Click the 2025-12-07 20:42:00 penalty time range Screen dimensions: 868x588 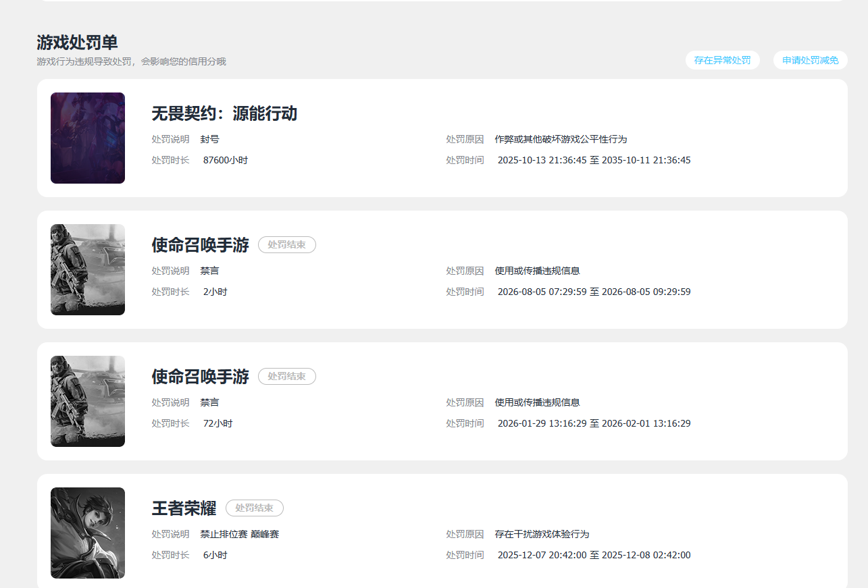click(594, 556)
